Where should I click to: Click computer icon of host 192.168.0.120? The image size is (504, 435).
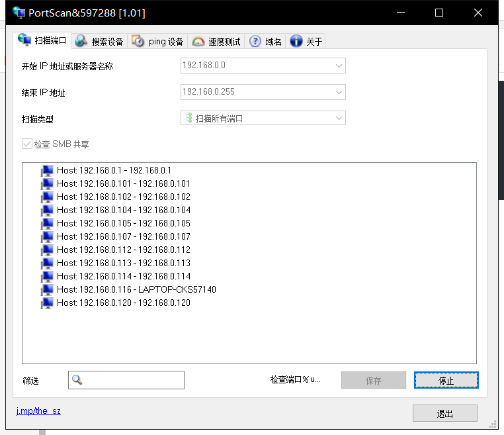click(47, 303)
